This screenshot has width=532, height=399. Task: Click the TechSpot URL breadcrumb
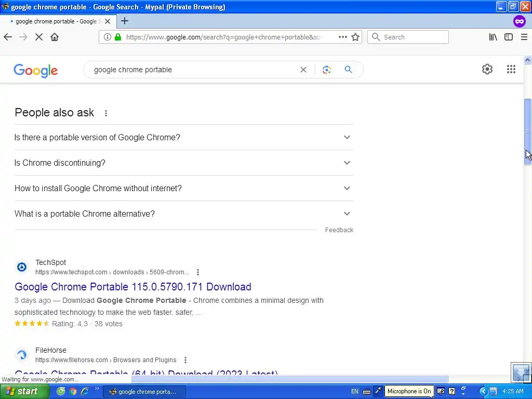pyautogui.click(x=112, y=272)
